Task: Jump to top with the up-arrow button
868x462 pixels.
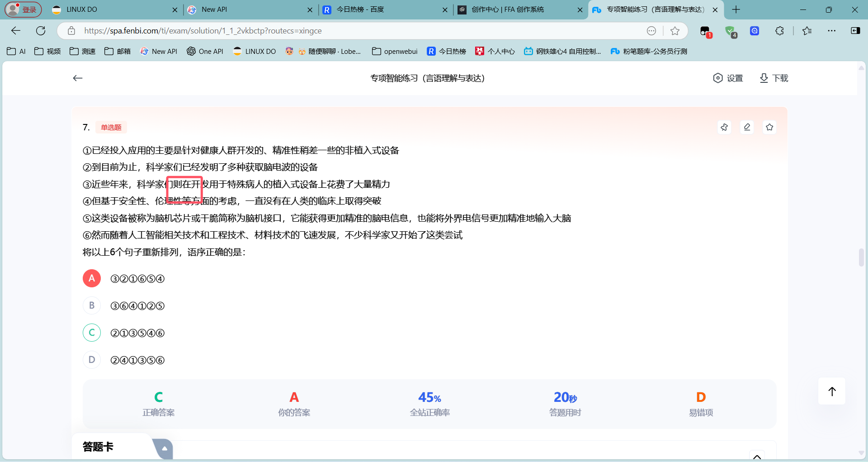Action: click(832, 391)
